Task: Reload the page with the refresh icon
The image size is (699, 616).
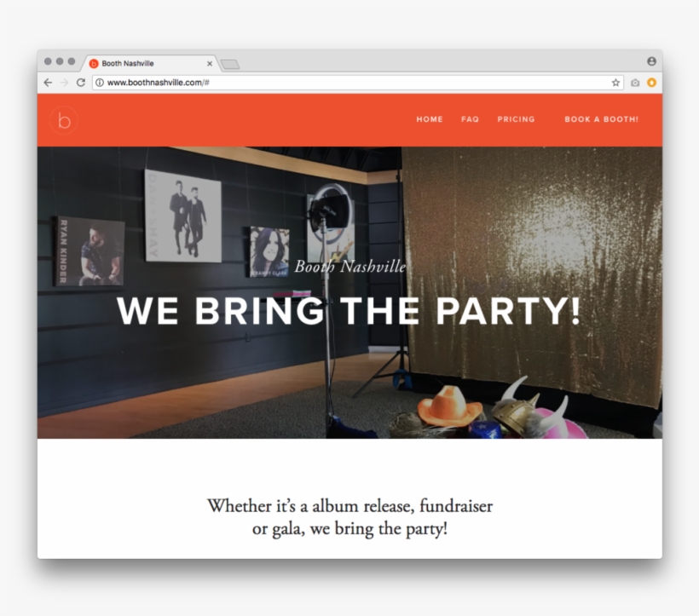Action: point(81,83)
